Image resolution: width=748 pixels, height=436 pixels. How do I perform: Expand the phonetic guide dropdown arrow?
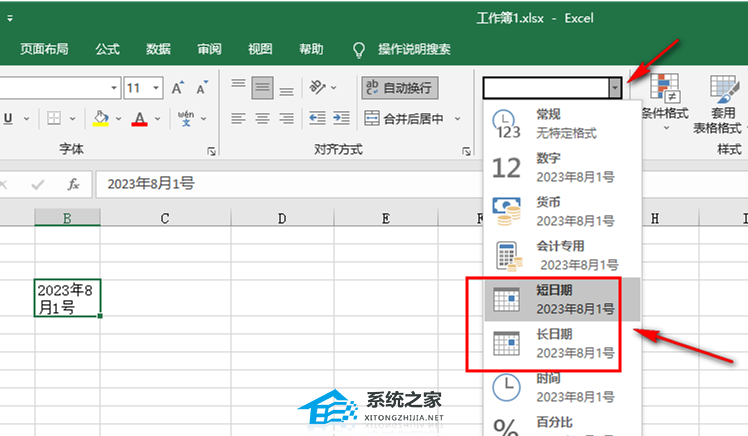[x=204, y=118]
